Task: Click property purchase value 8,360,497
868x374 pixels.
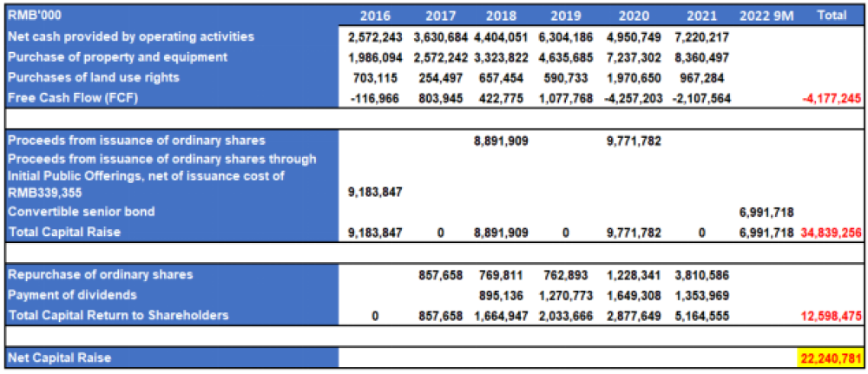Action: pyautogui.click(x=701, y=57)
